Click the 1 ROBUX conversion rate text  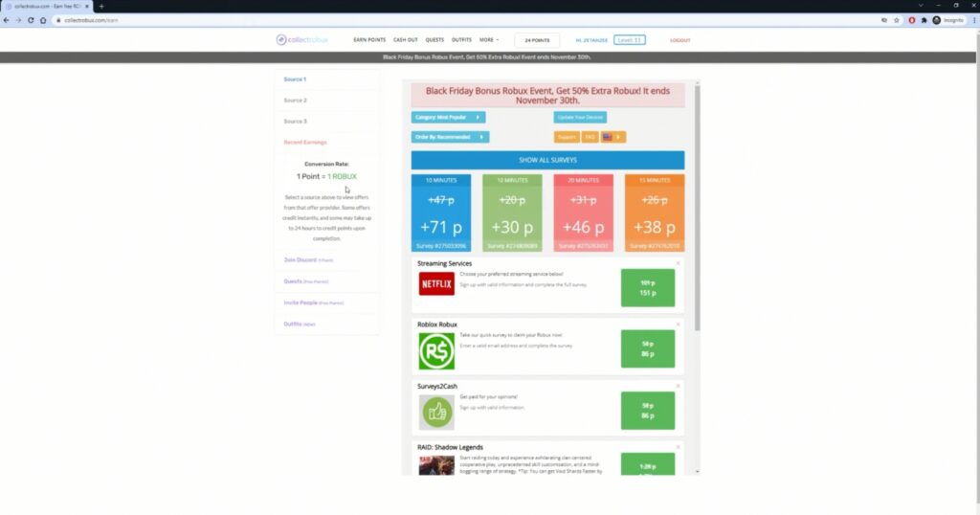(x=342, y=176)
